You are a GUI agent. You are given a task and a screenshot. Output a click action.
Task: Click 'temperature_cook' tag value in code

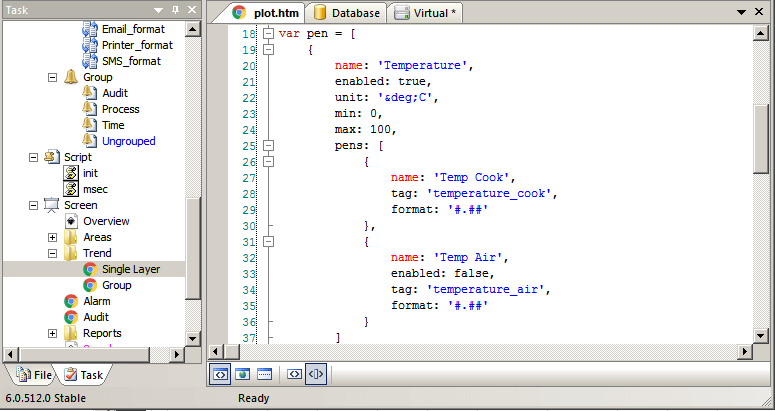click(x=489, y=194)
